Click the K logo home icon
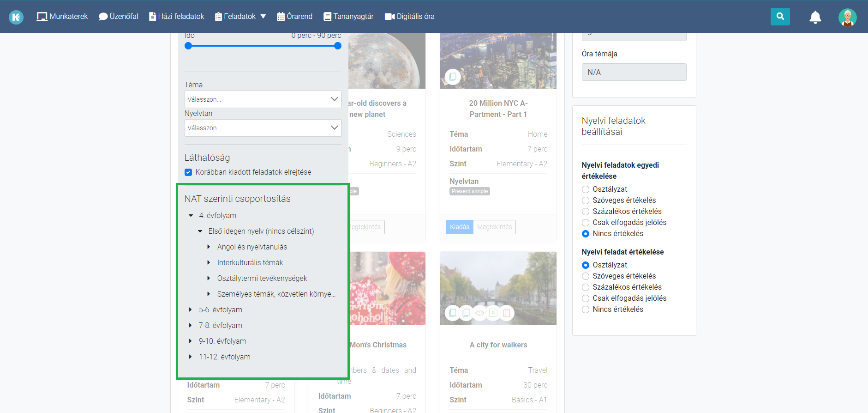Image resolution: width=868 pixels, height=413 pixels. (x=16, y=17)
